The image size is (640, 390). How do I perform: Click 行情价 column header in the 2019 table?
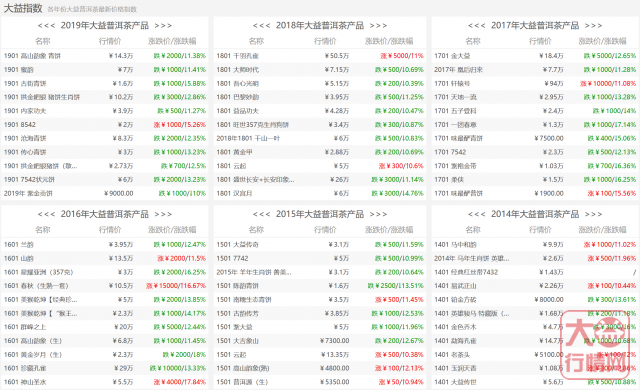[110, 41]
